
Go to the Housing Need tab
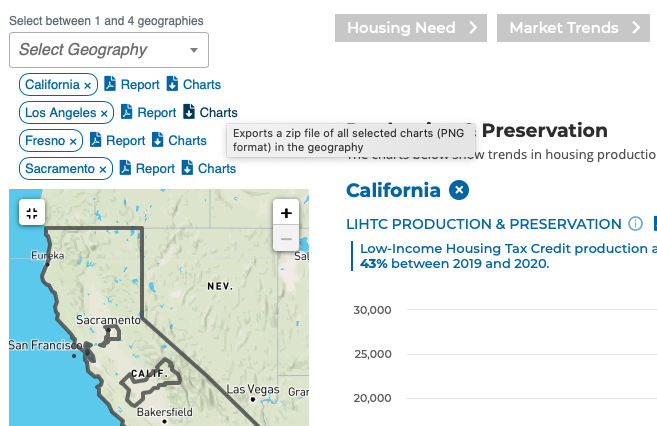(x=410, y=28)
